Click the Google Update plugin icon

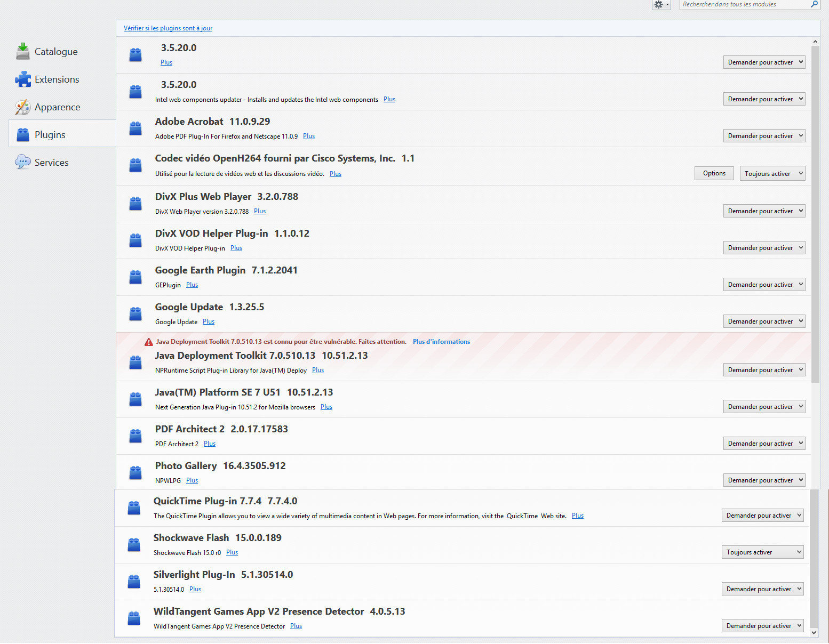tap(135, 314)
